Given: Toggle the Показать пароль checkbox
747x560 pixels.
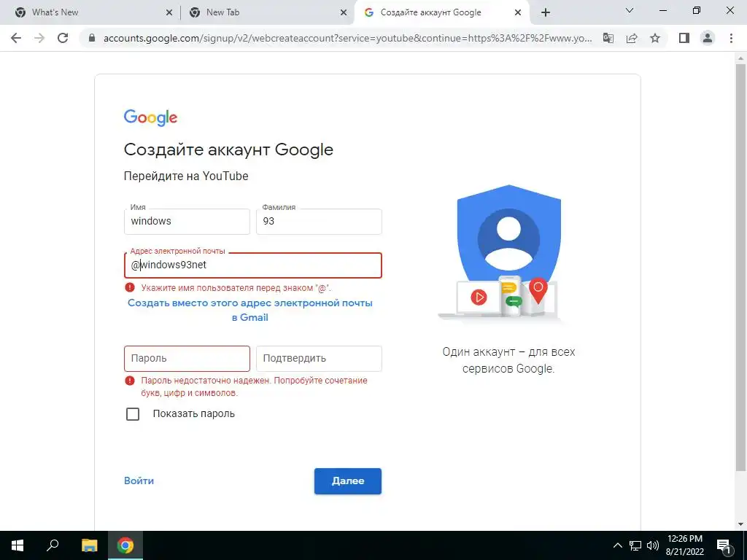Looking at the screenshot, I should point(133,414).
